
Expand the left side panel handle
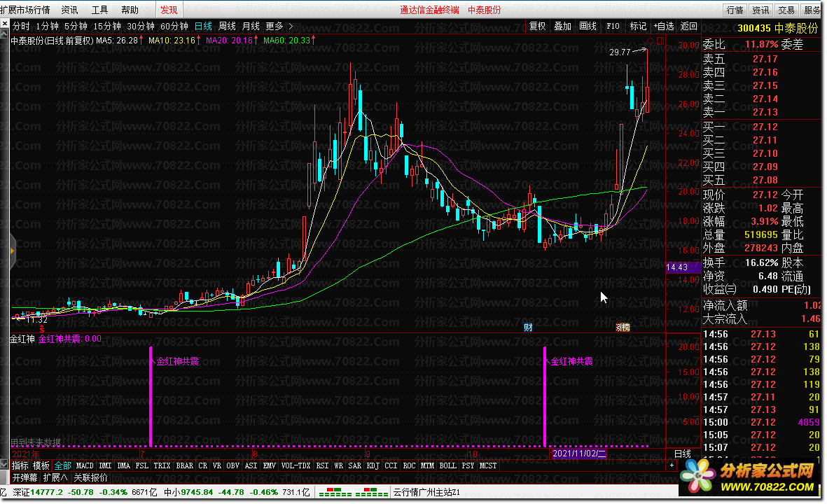[x=12, y=251]
